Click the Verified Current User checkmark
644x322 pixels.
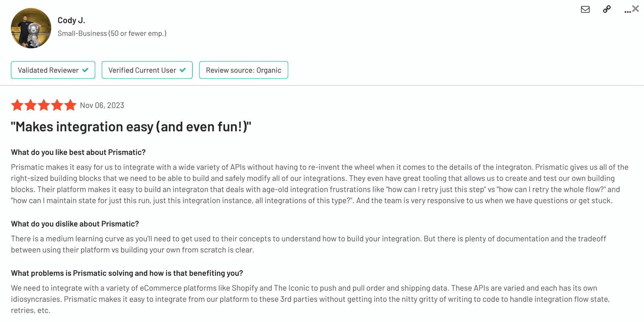click(x=183, y=70)
